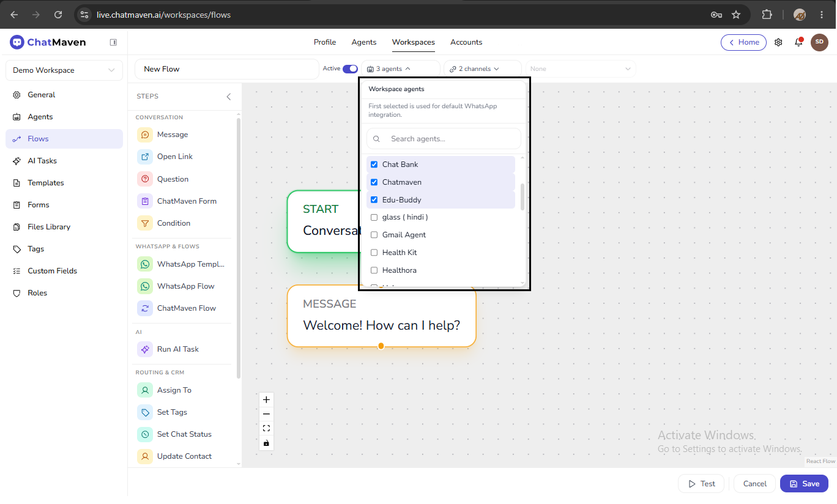
Task: Add an Update Contact step icon
Action: coord(145,456)
